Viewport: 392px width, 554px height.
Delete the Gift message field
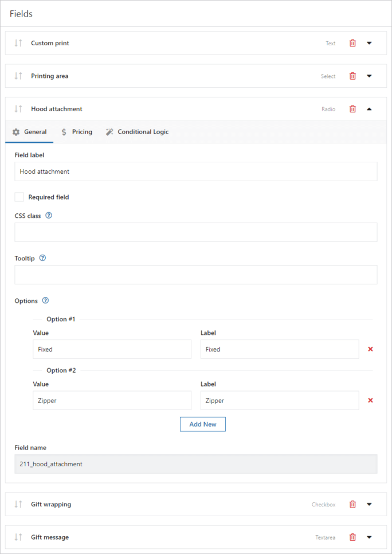[x=352, y=537]
